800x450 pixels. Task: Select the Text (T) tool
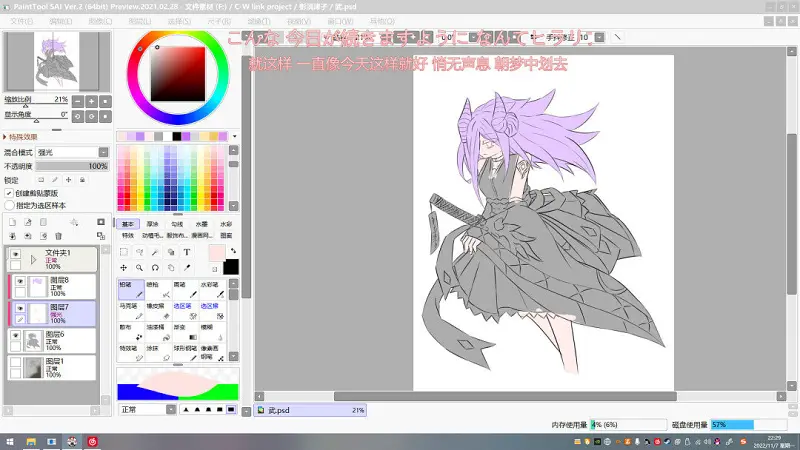coord(187,252)
